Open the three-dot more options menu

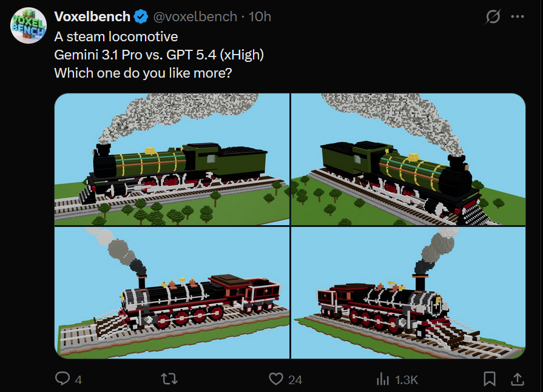tap(518, 16)
